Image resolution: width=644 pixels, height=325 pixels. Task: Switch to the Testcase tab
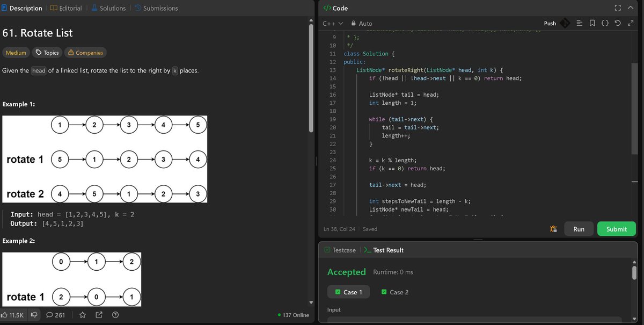(340, 250)
